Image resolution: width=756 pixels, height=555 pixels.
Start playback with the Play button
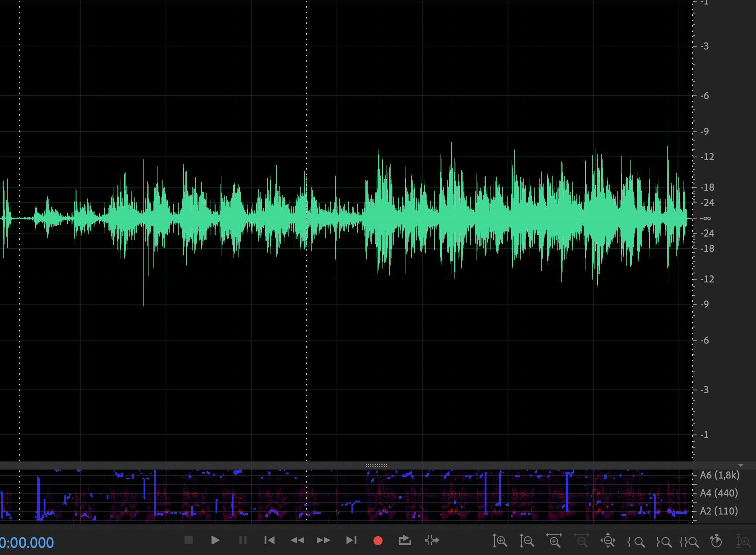pos(215,541)
